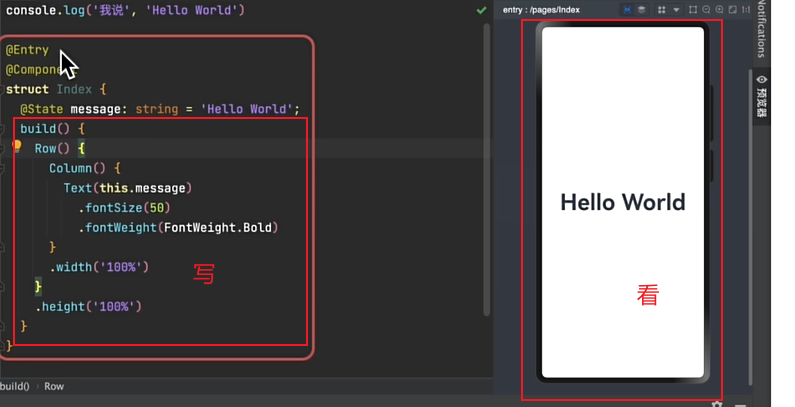The width and height of the screenshot is (795, 407).
Task: Reset preview zoom to 1:1
Action: point(746,10)
